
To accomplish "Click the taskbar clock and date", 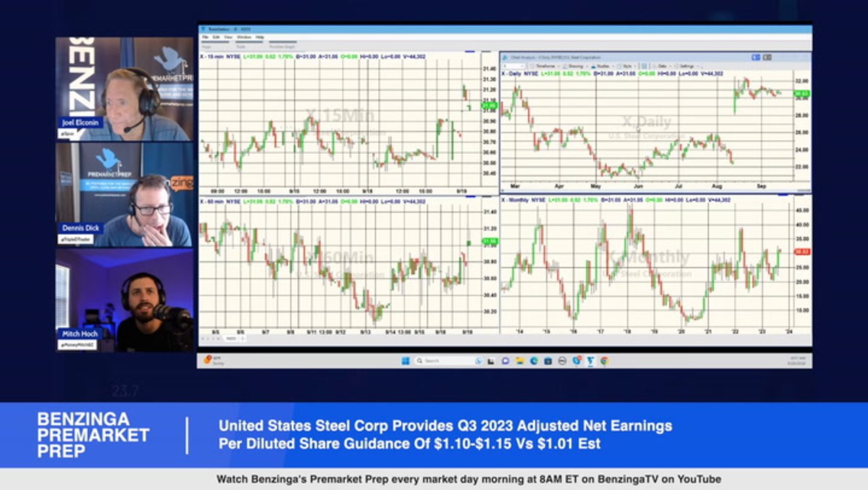I will (796, 361).
